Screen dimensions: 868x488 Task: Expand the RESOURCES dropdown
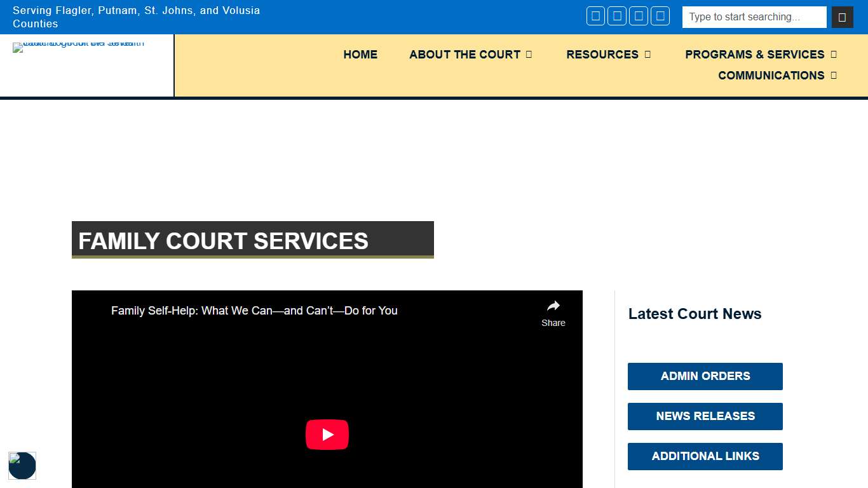tap(608, 55)
